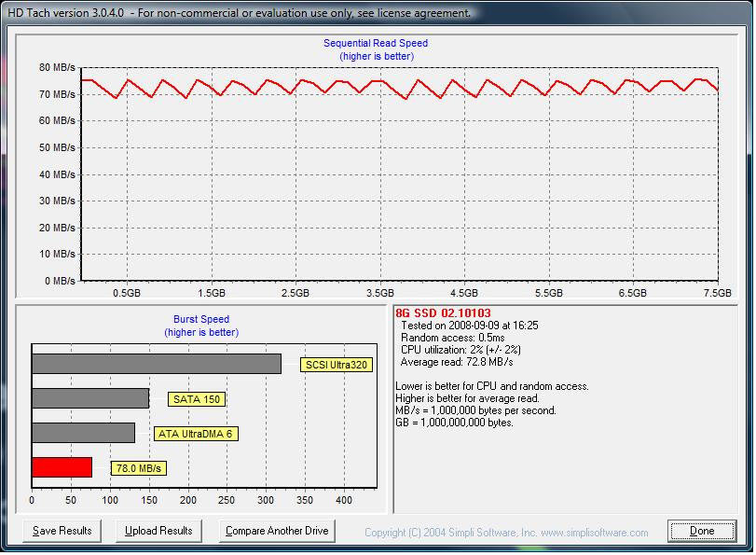Image resolution: width=756 pixels, height=555 pixels.
Task: Click the Burst Speed chart title
Action: 201,319
